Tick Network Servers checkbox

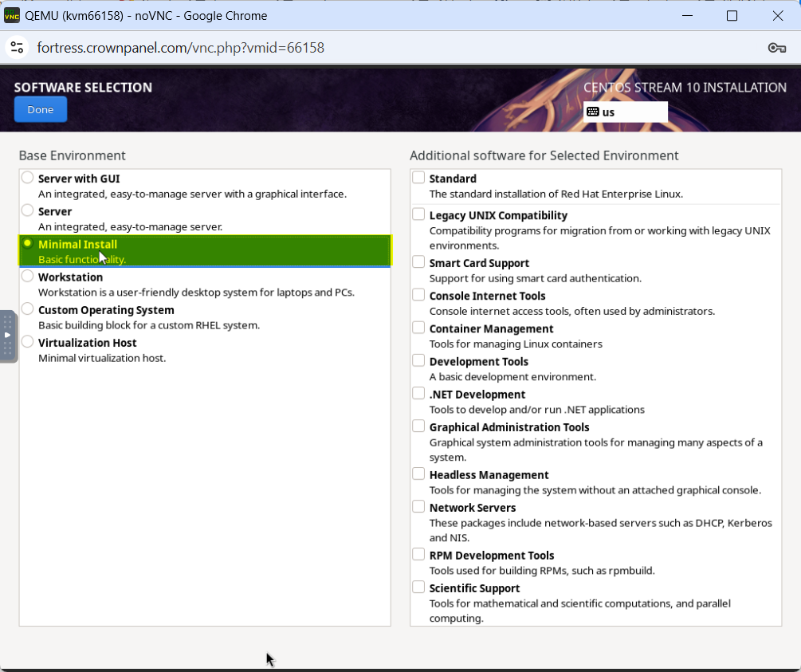(418, 507)
